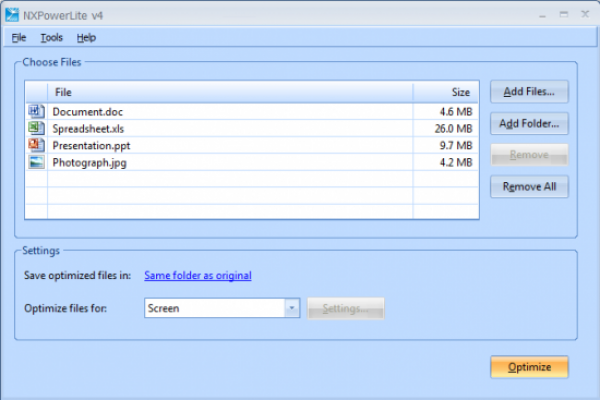600x400 pixels.
Task: Select the PowerPoint icon beside Presentation.ppt
Action: coord(36,145)
